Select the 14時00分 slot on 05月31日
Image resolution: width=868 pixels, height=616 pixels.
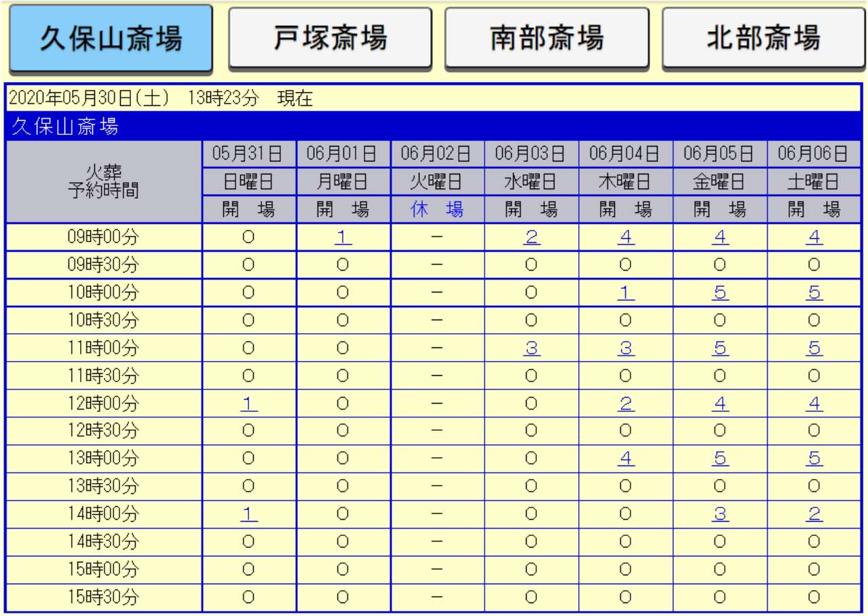click(x=248, y=514)
